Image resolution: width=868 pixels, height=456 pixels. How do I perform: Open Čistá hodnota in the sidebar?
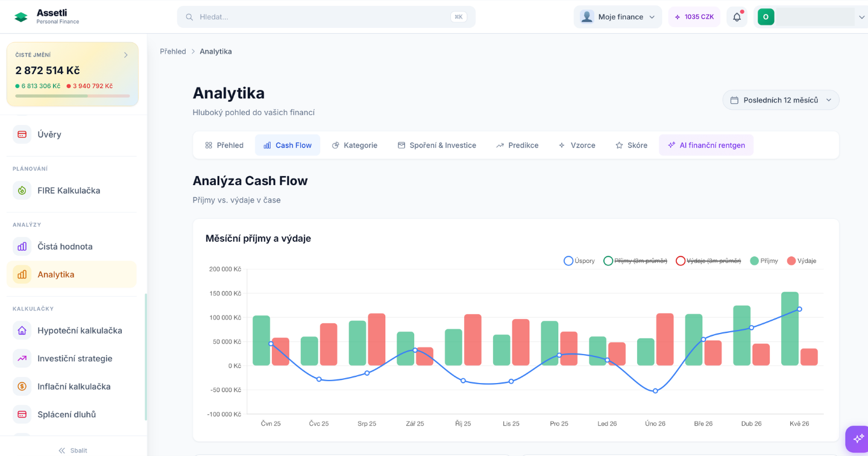[72, 247]
